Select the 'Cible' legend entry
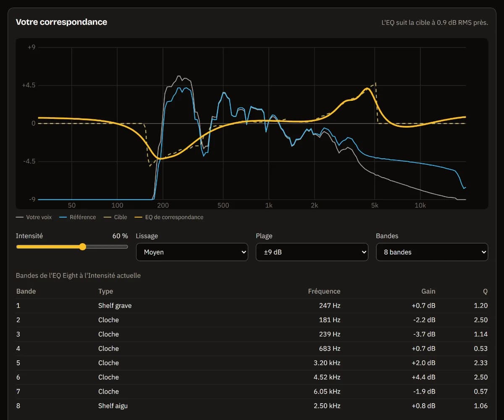The width and height of the screenshot is (504, 420). click(x=115, y=217)
